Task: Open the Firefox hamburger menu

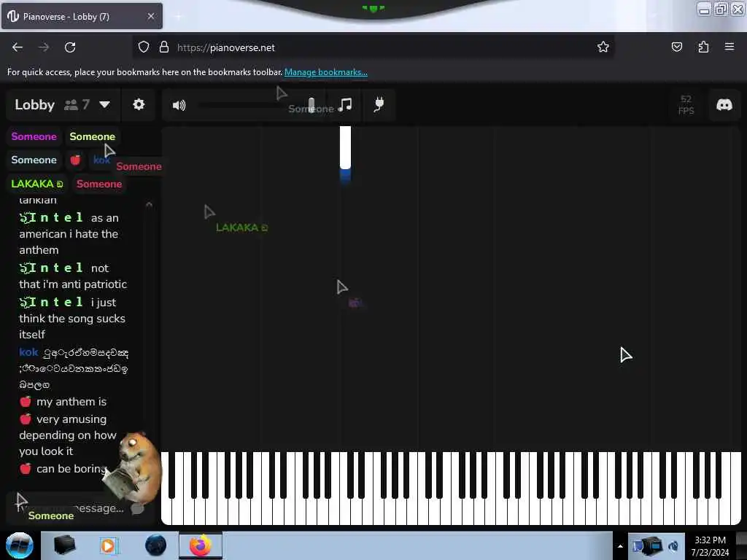Action: coord(729,47)
